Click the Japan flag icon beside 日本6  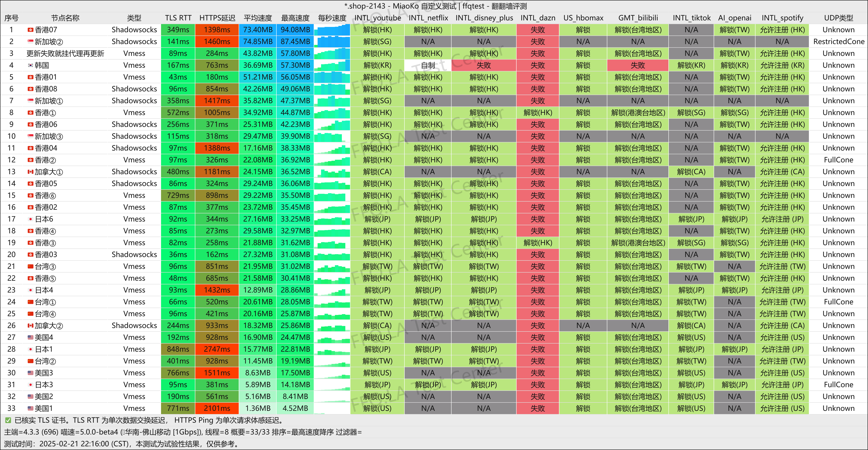(30, 219)
